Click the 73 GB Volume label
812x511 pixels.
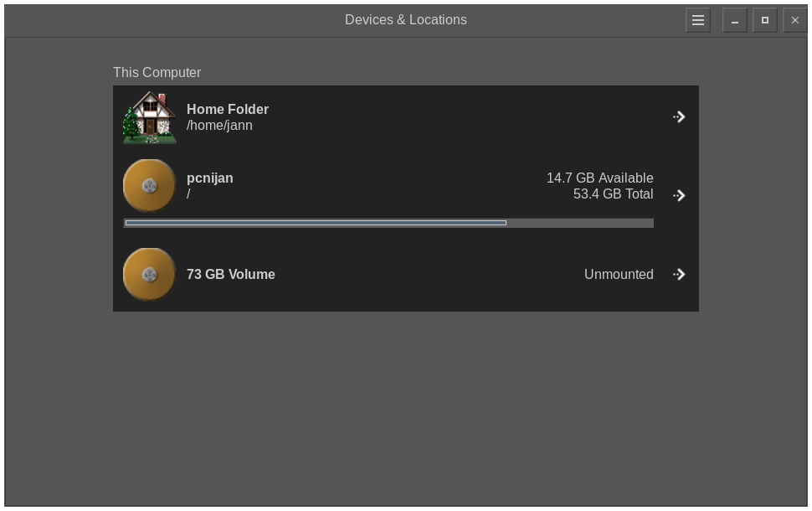[231, 274]
